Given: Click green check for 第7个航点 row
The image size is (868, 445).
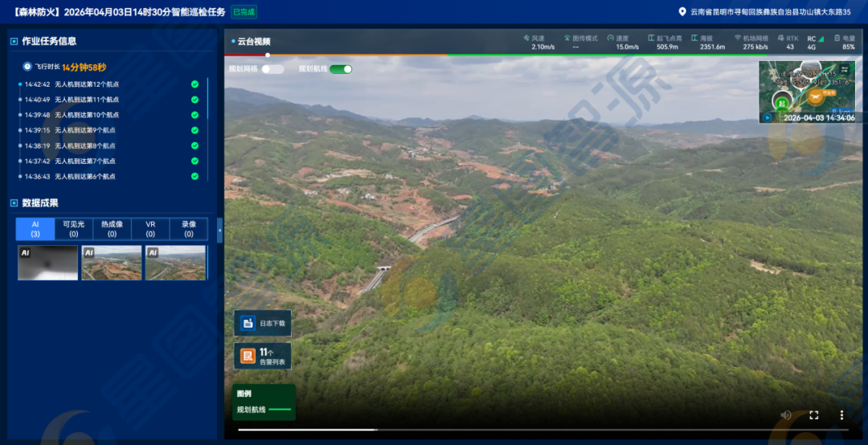Looking at the screenshot, I should coord(194,161).
